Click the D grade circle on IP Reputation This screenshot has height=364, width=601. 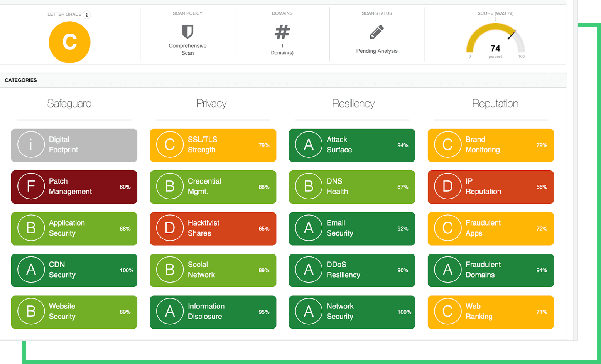click(447, 186)
